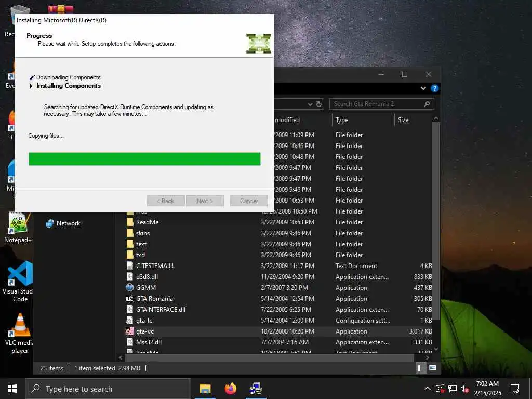Sort files by the Size column
Screen dimensions: 532x399
413,120
